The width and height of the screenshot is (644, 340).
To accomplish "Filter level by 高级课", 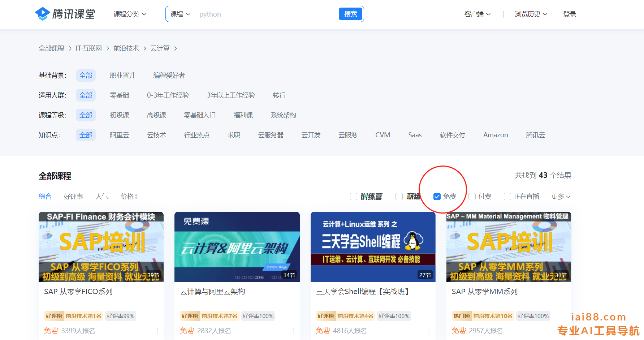I will (156, 115).
